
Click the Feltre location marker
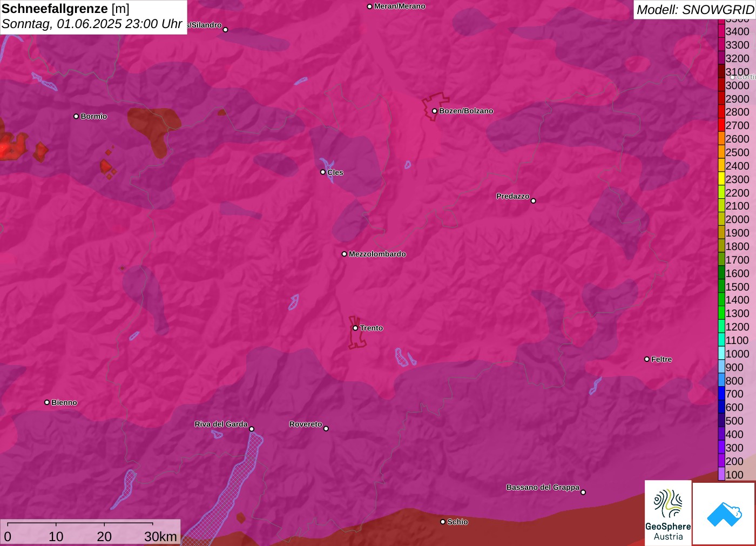(646, 359)
